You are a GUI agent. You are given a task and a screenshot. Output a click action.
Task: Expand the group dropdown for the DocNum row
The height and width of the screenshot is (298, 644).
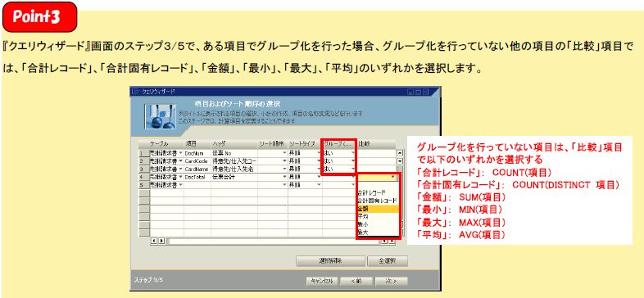click(353, 153)
